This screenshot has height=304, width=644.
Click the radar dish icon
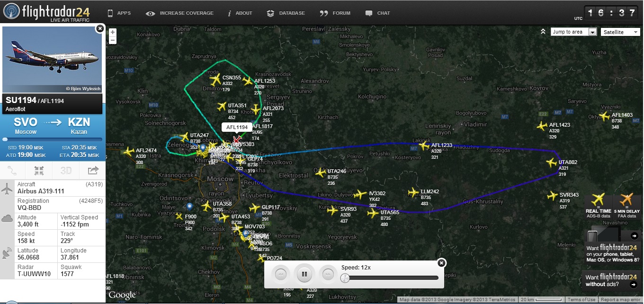[7, 254]
